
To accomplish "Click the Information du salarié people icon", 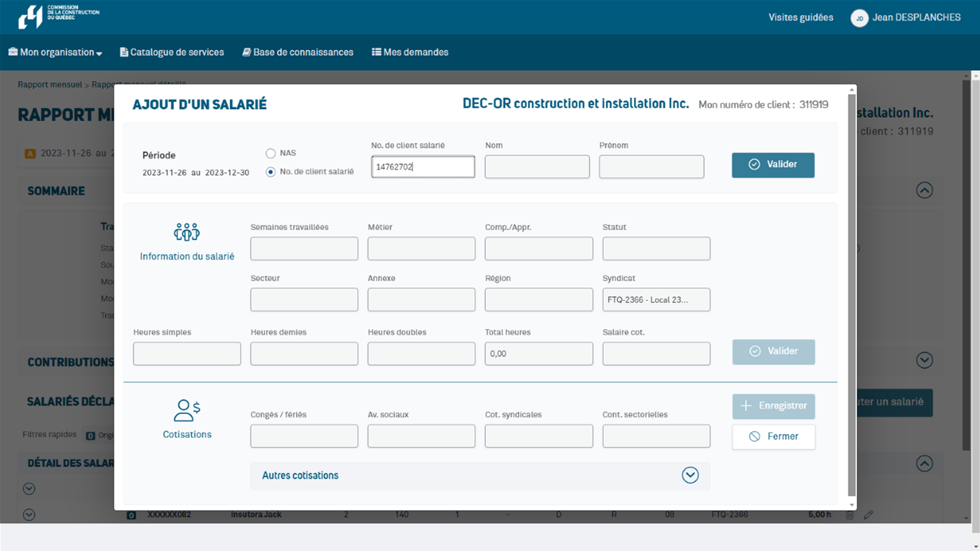I will (187, 232).
